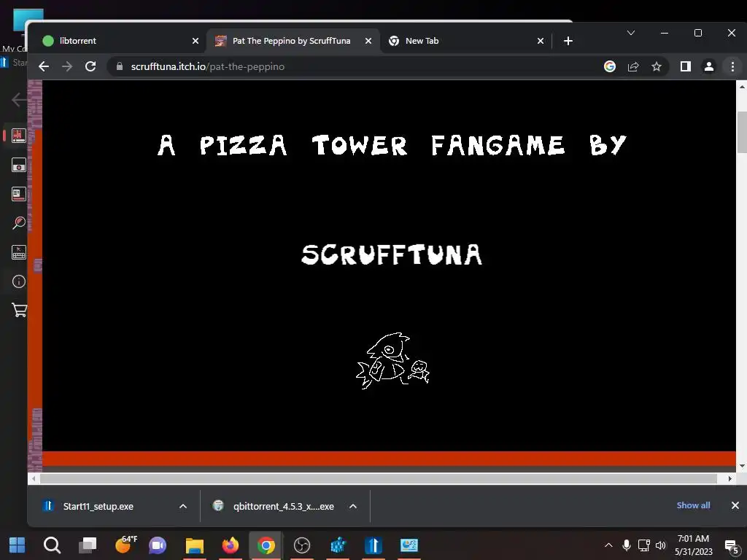Click the back arrow in the background window
The width and height of the screenshot is (747, 560).
tap(18, 99)
